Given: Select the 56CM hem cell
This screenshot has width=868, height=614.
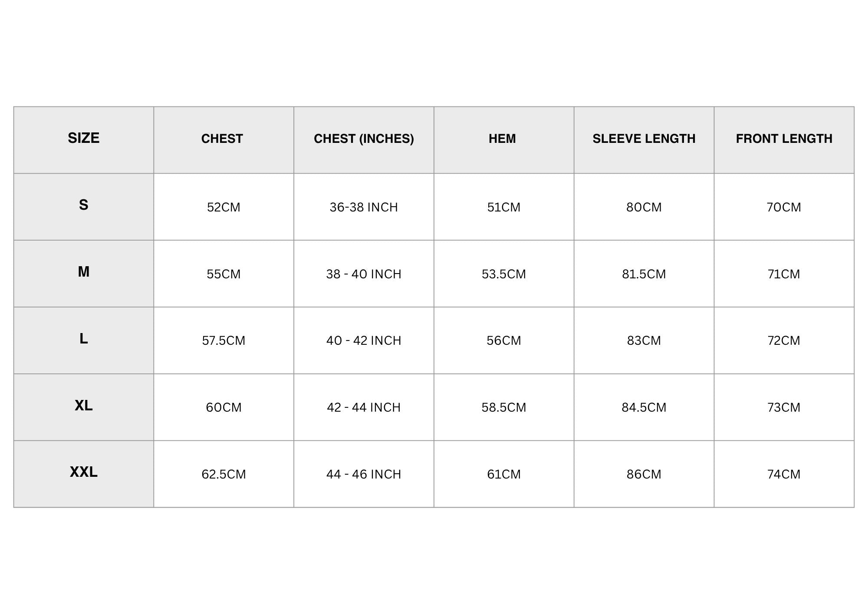Looking at the screenshot, I should click(503, 340).
